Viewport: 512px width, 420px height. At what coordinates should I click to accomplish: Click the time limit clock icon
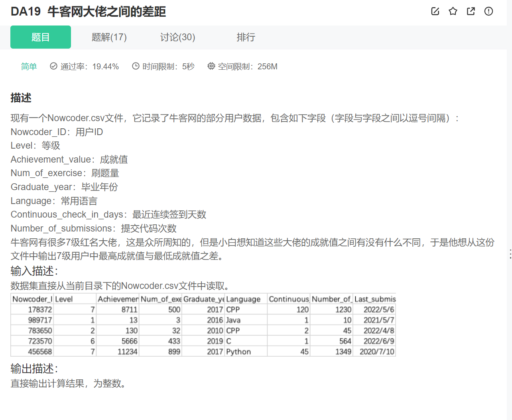coord(136,66)
